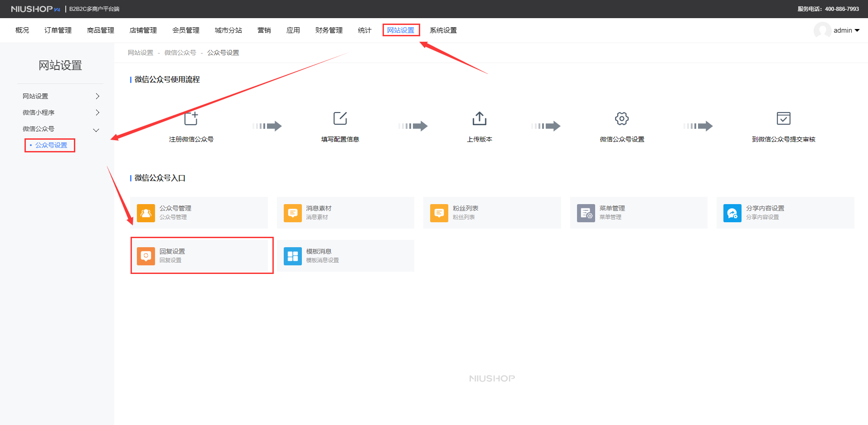Open the 应用 menu
This screenshot has width=868, height=425.
(x=293, y=30)
